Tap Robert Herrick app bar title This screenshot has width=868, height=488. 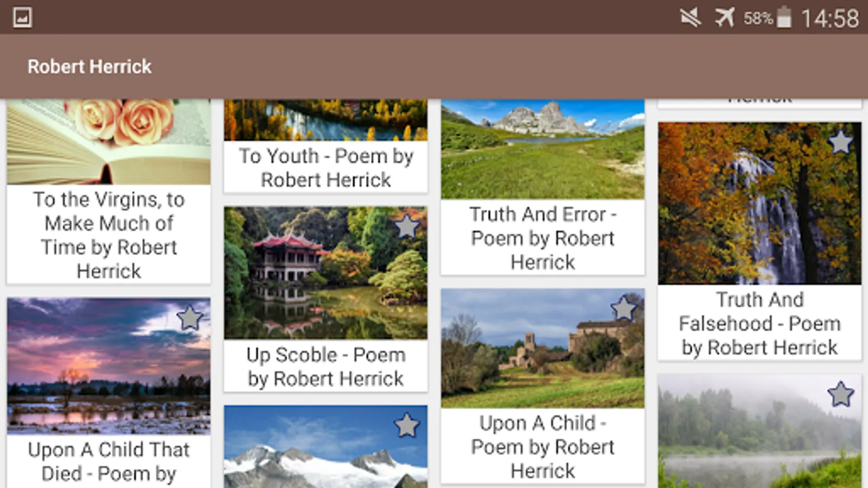pos(90,67)
